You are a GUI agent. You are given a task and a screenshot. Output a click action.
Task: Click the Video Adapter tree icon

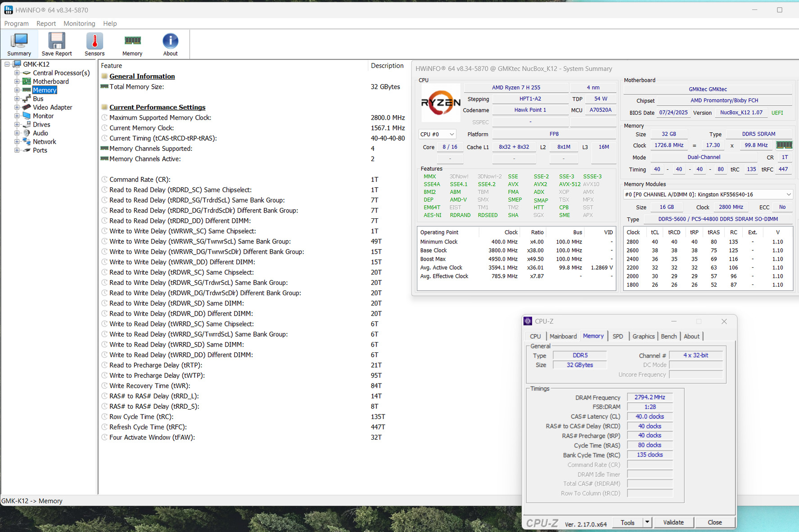click(27, 107)
